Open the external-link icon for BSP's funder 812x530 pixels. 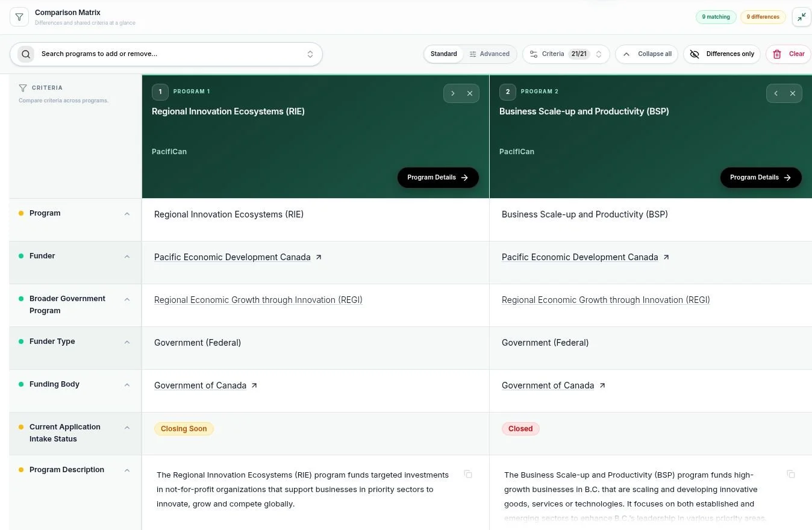(x=666, y=257)
